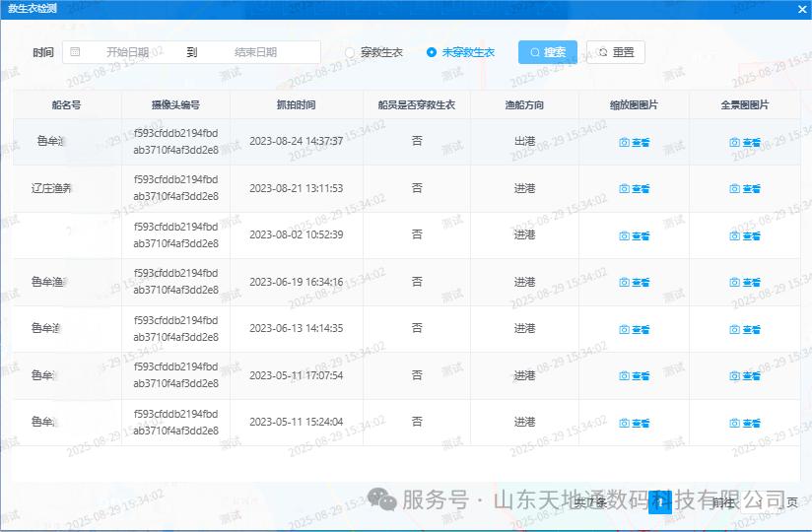View 全景图图片 for 2023-08-21 13:11:53 row
This screenshot has width=812, height=532.
click(x=745, y=189)
